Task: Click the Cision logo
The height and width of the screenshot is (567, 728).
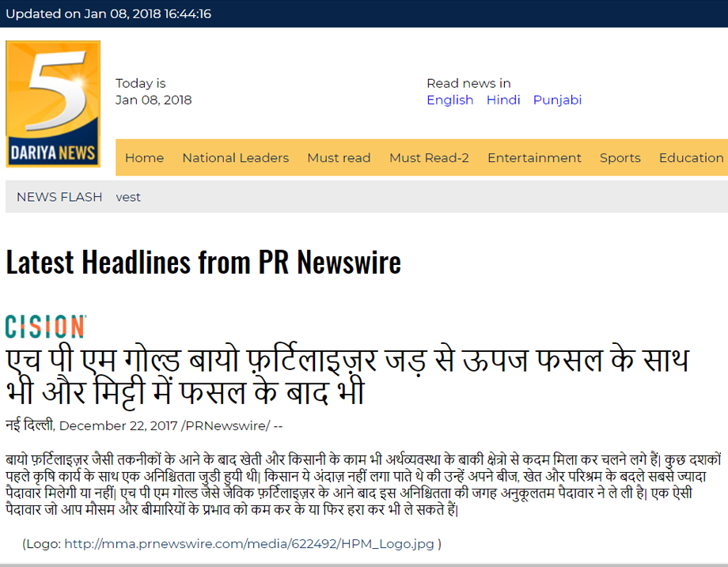Action: click(46, 326)
